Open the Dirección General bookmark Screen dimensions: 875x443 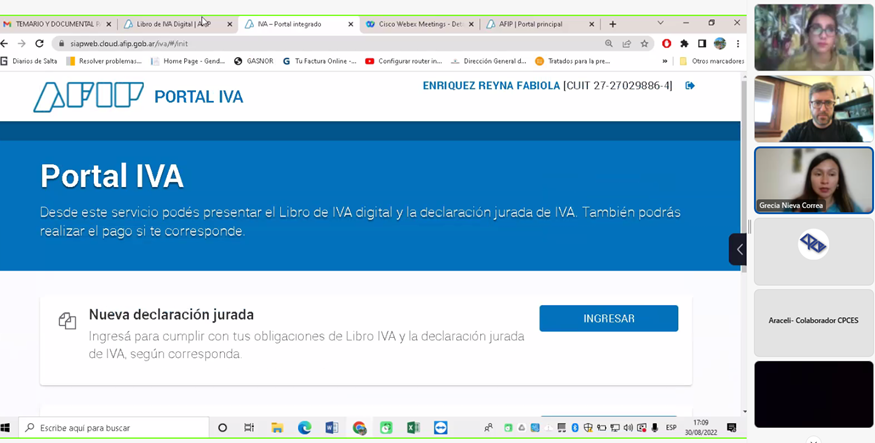[489, 61]
